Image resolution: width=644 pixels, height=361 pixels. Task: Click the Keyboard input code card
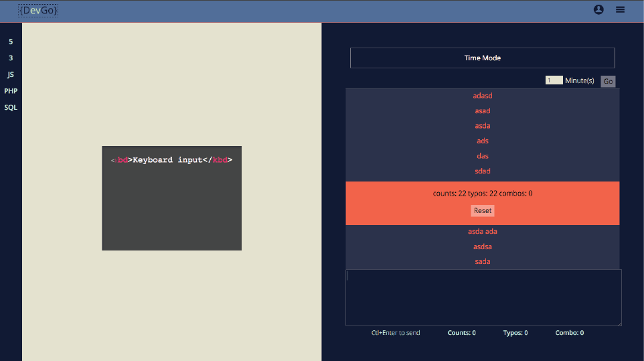coord(171,198)
